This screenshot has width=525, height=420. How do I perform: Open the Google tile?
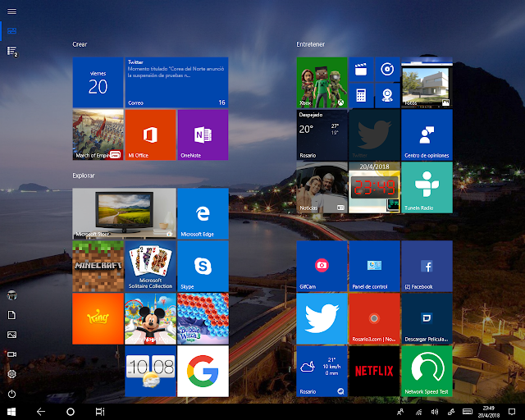(203, 371)
